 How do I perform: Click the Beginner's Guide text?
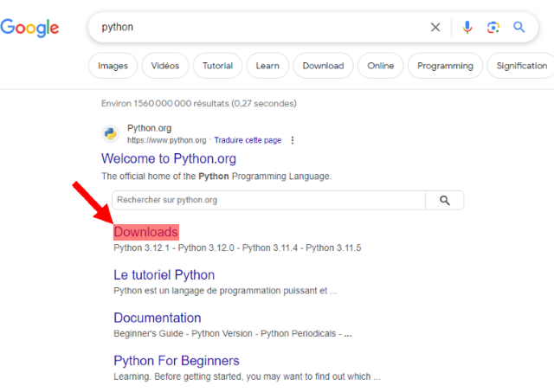pyautogui.click(x=148, y=334)
